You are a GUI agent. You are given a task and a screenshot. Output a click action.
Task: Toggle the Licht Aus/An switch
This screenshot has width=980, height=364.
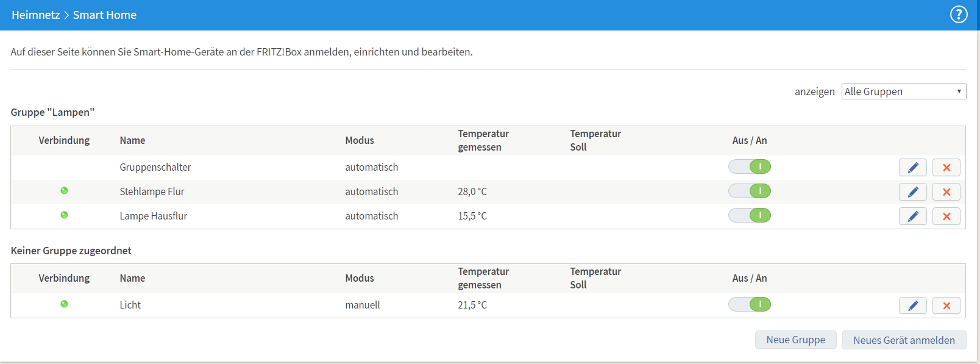pyautogui.click(x=750, y=304)
